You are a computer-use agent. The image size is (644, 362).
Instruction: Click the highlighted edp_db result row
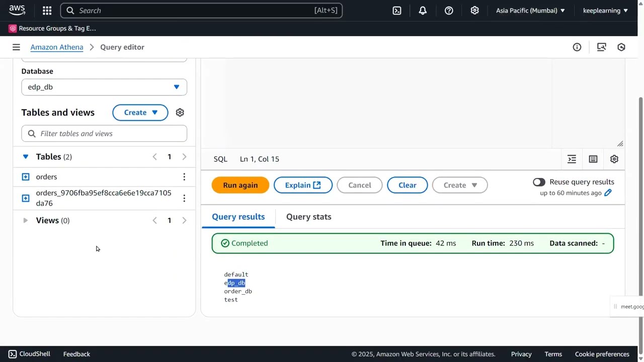pos(234,283)
